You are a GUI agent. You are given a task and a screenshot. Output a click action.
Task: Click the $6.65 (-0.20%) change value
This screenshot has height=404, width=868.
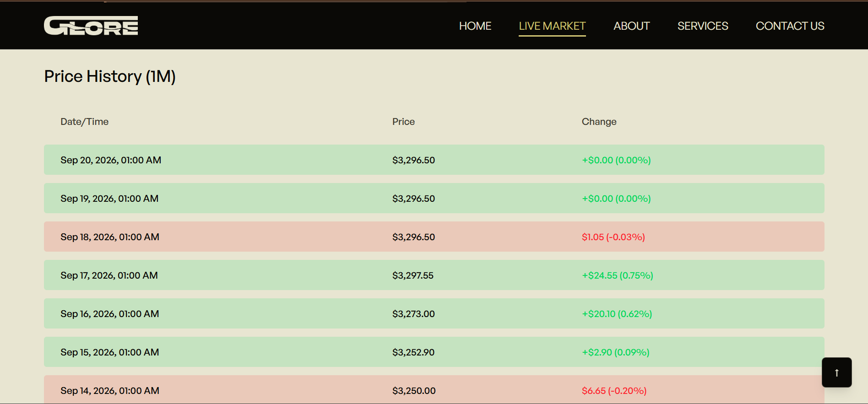(614, 391)
